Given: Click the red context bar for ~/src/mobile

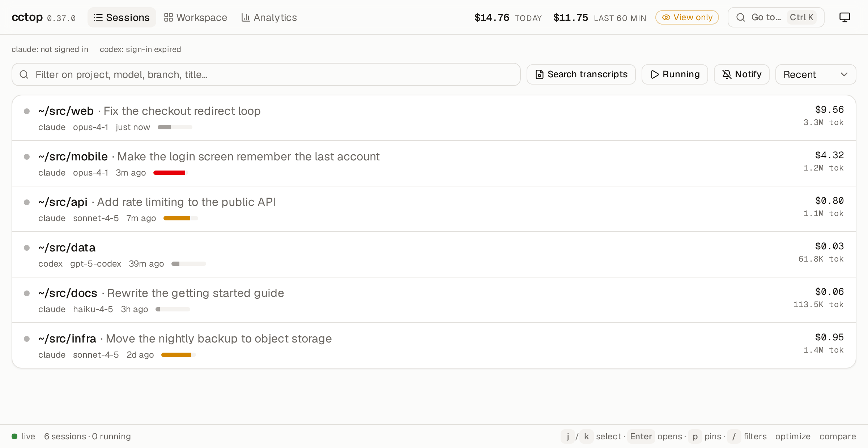Looking at the screenshot, I should tap(170, 173).
